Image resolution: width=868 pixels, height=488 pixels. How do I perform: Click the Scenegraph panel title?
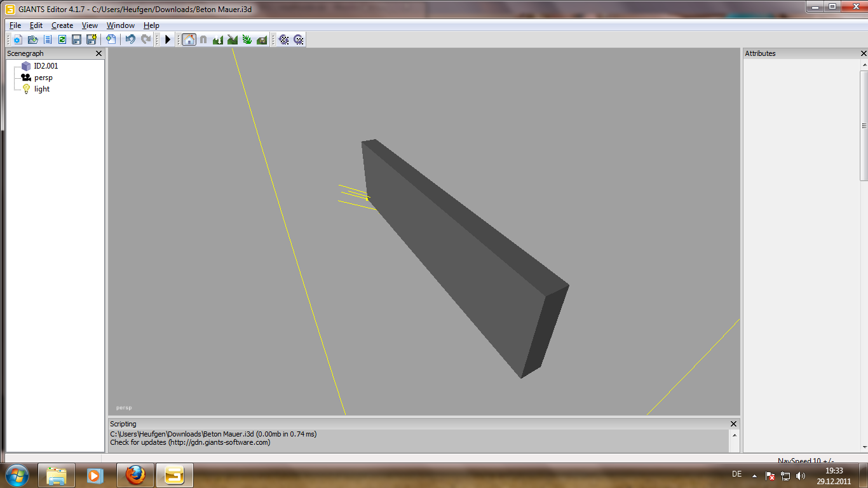(25, 53)
